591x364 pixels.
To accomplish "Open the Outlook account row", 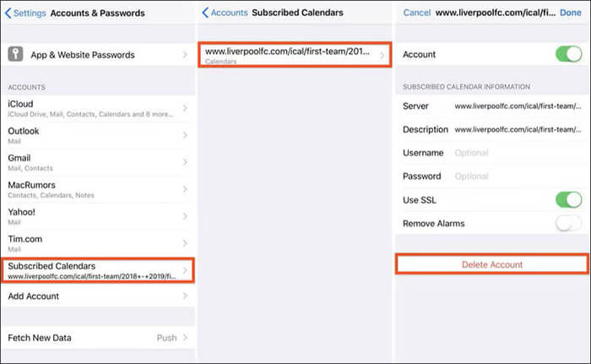I will (98, 135).
